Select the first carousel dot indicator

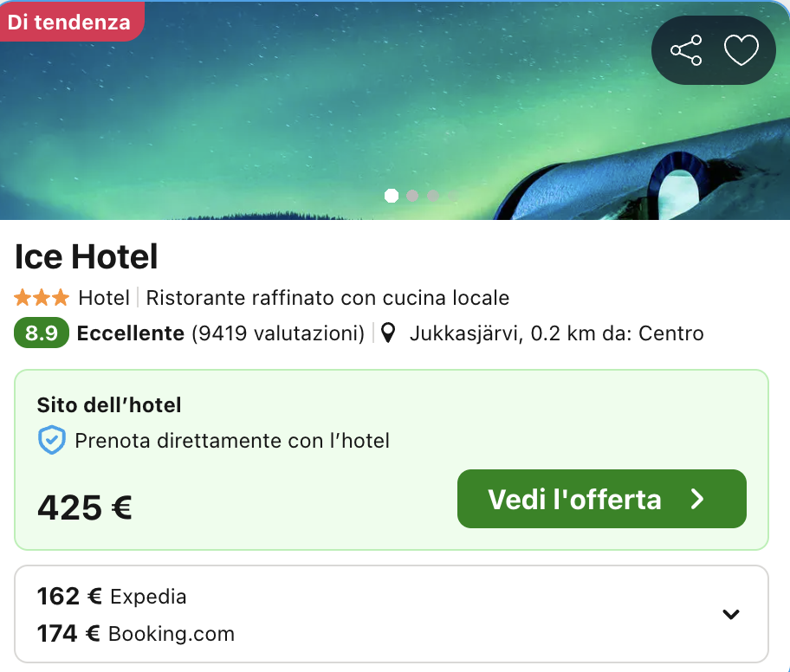[392, 196]
